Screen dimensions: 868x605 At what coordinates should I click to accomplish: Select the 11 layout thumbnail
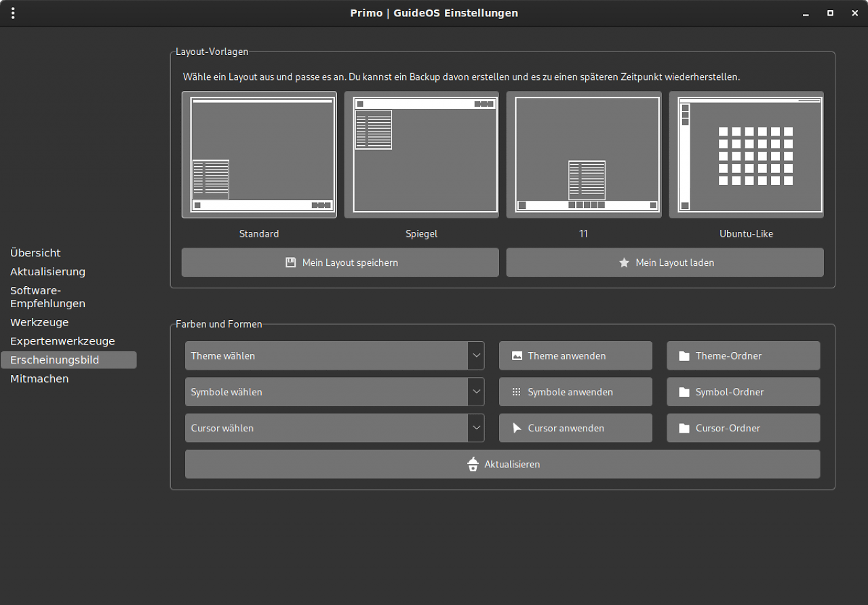[x=584, y=155]
